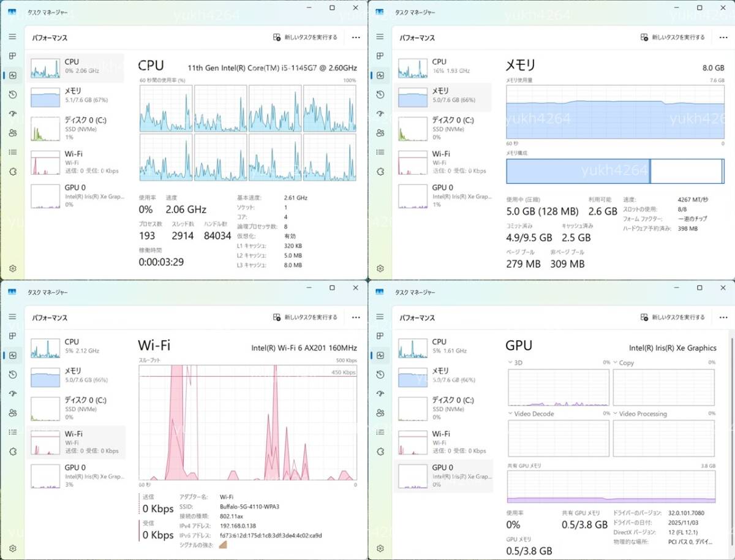Open the Copy engine dropdown on GPU graph

pos(616,363)
